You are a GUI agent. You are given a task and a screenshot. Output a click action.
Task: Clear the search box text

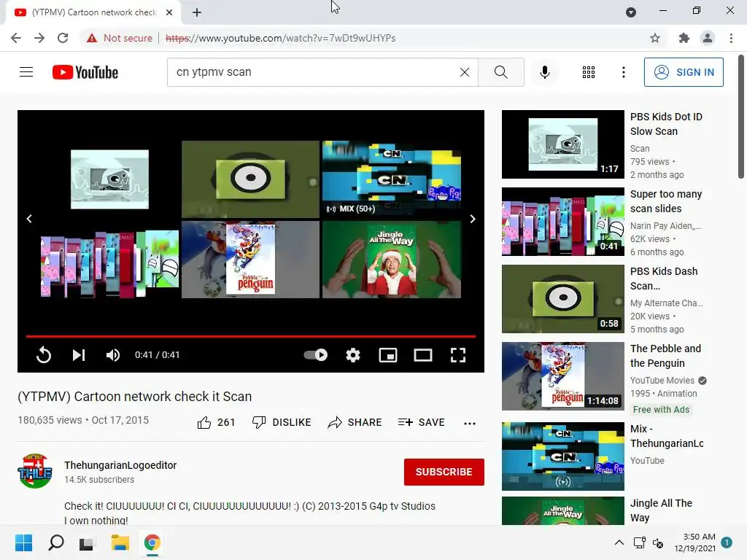coord(465,72)
